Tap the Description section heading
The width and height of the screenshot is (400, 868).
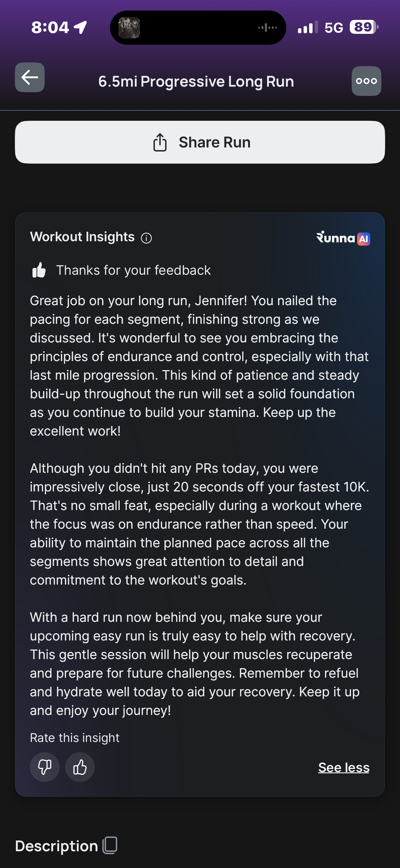pyautogui.click(x=56, y=846)
